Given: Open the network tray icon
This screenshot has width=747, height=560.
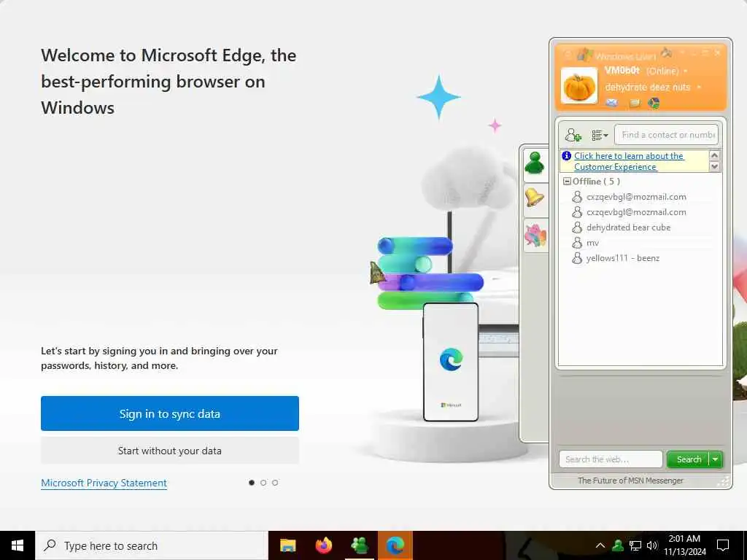Looking at the screenshot, I should 635,545.
